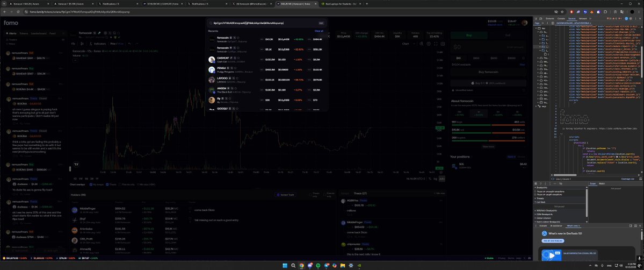
Task: Click Anonbaba holder avatar in Holders list
Action: (74, 230)
